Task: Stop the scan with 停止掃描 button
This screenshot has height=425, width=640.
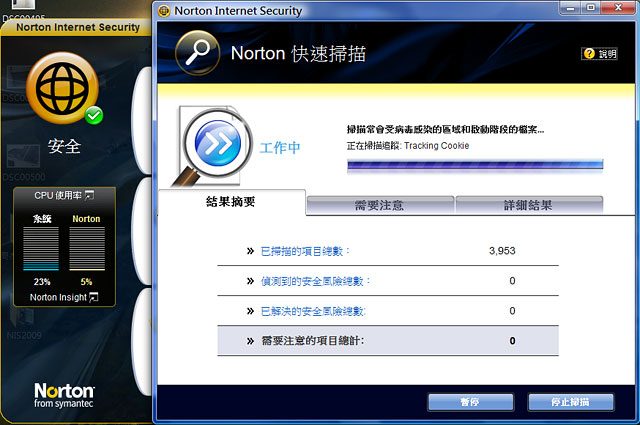Action: point(571,402)
